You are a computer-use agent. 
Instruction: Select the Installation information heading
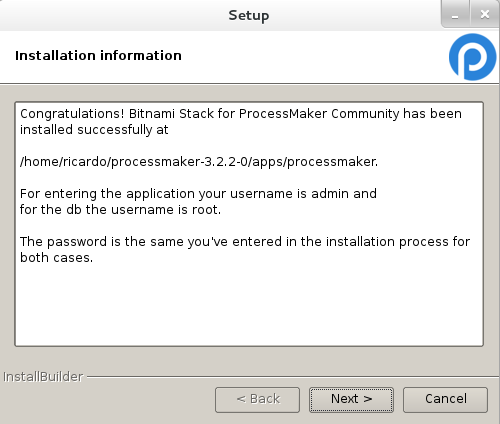coord(98,55)
